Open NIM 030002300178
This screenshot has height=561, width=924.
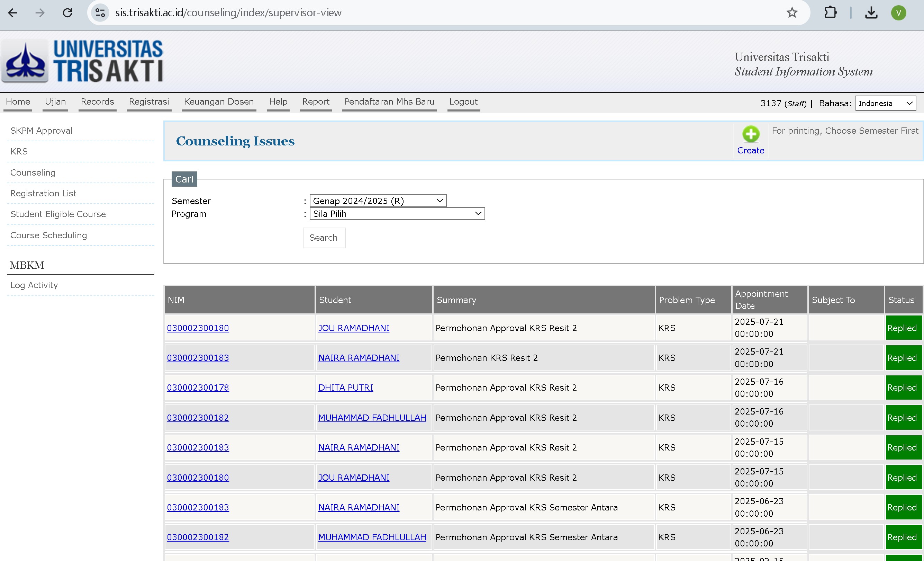click(x=198, y=388)
